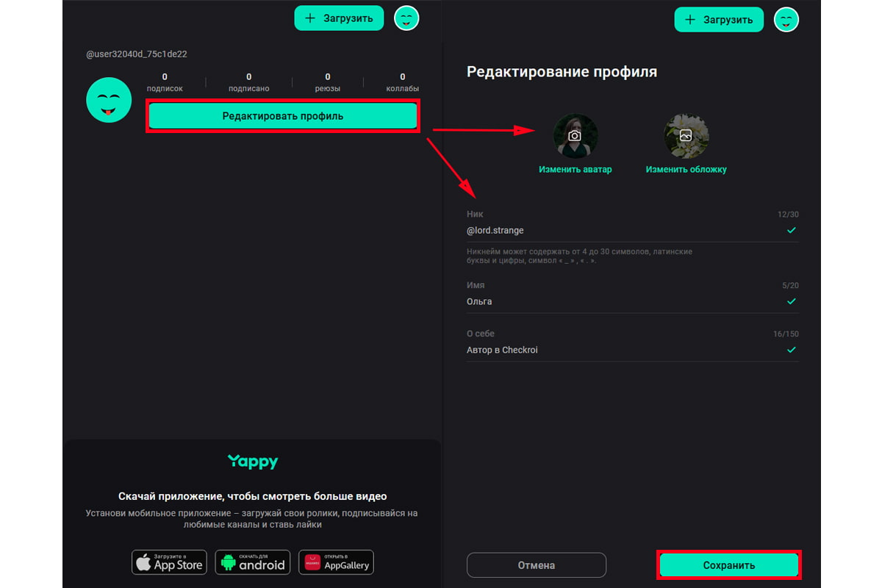The image size is (882, 588).
Task: Click the Yappy logo
Action: [253, 462]
